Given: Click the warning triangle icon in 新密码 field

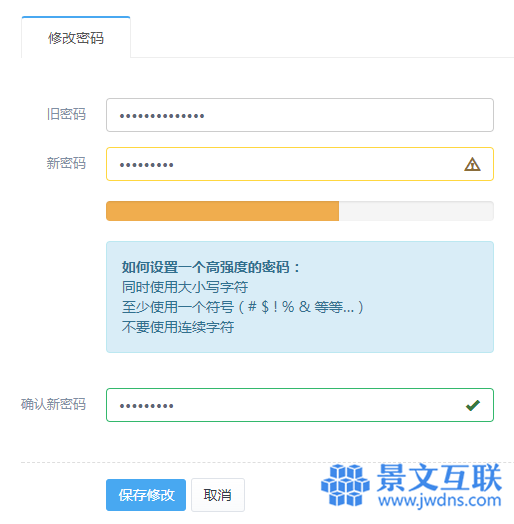Looking at the screenshot, I should click(x=472, y=164).
